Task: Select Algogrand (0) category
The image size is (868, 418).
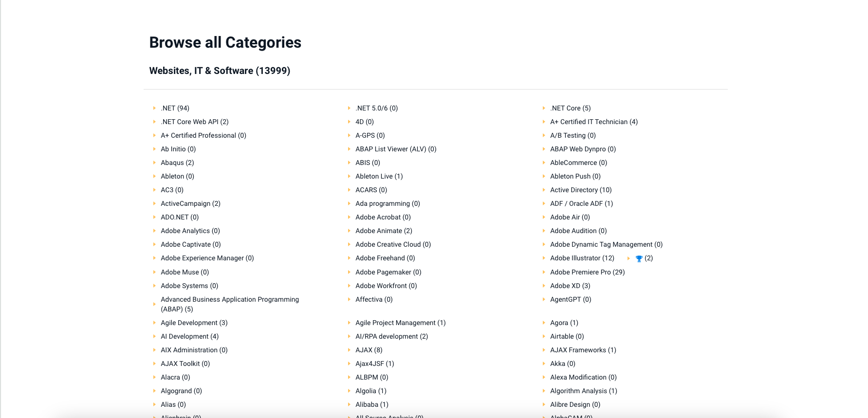Action: (x=181, y=391)
